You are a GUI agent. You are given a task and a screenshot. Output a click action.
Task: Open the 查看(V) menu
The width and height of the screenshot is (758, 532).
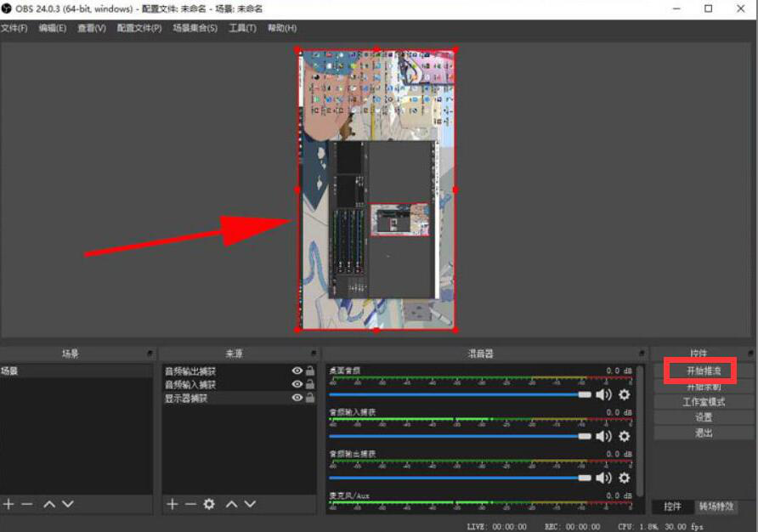coord(92,28)
